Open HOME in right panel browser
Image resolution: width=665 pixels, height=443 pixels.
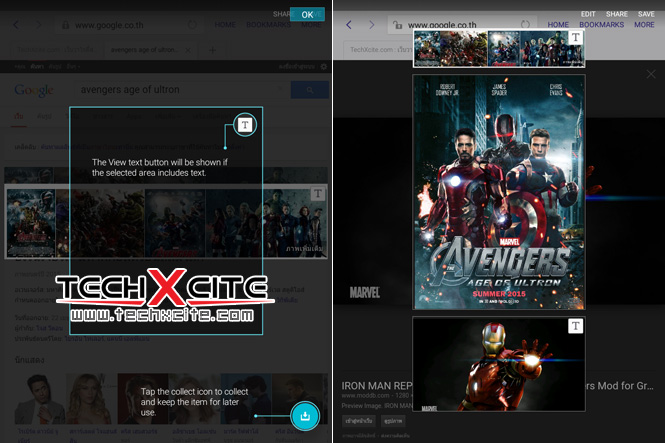click(x=558, y=25)
